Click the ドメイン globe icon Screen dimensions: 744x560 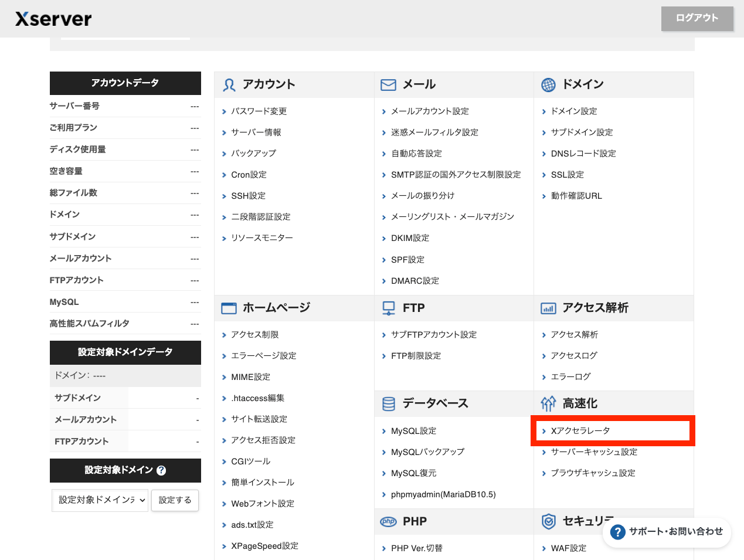[548, 85]
